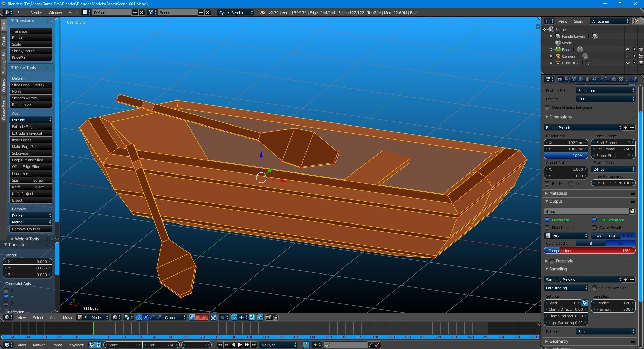Enable the translate manipulator arrow icon

[x=146, y=317]
